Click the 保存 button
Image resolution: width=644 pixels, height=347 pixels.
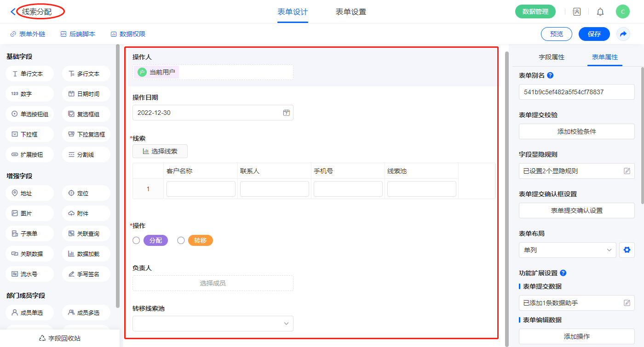[594, 34]
